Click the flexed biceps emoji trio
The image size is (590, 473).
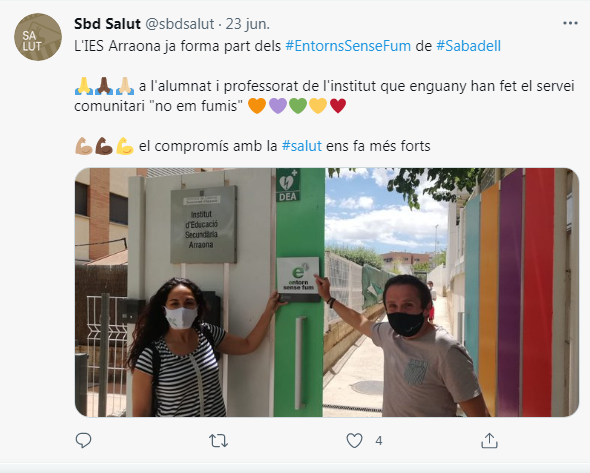pos(104,146)
